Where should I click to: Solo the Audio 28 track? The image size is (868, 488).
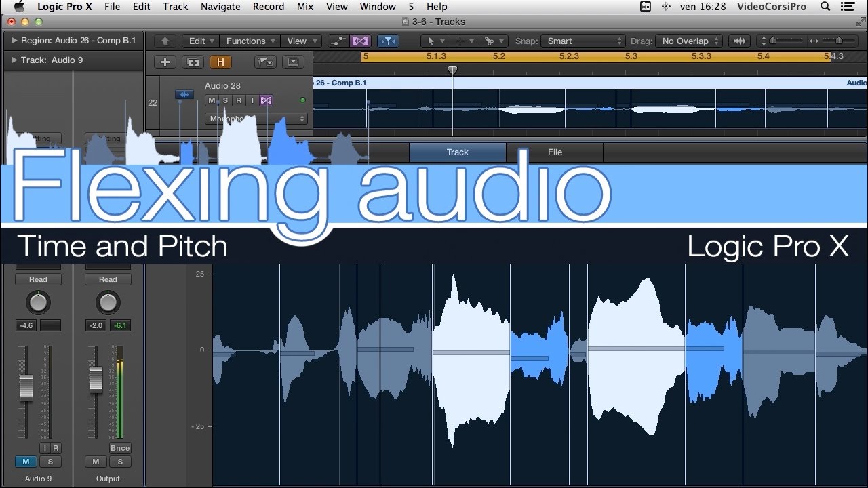(x=226, y=100)
